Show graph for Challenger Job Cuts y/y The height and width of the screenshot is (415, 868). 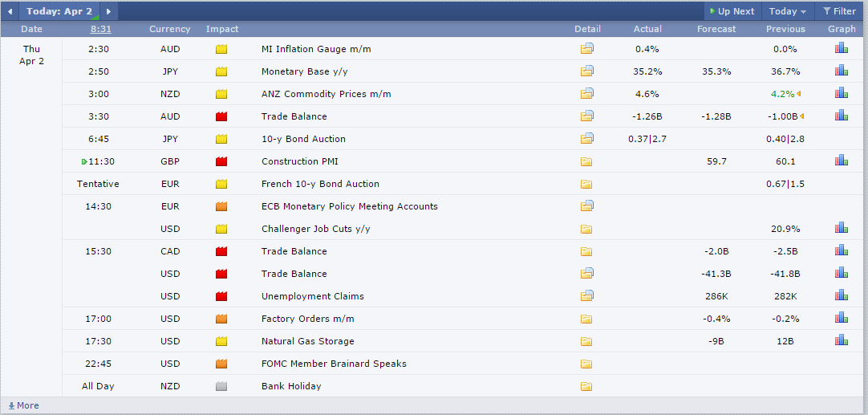pyautogui.click(x=842, y=228)
